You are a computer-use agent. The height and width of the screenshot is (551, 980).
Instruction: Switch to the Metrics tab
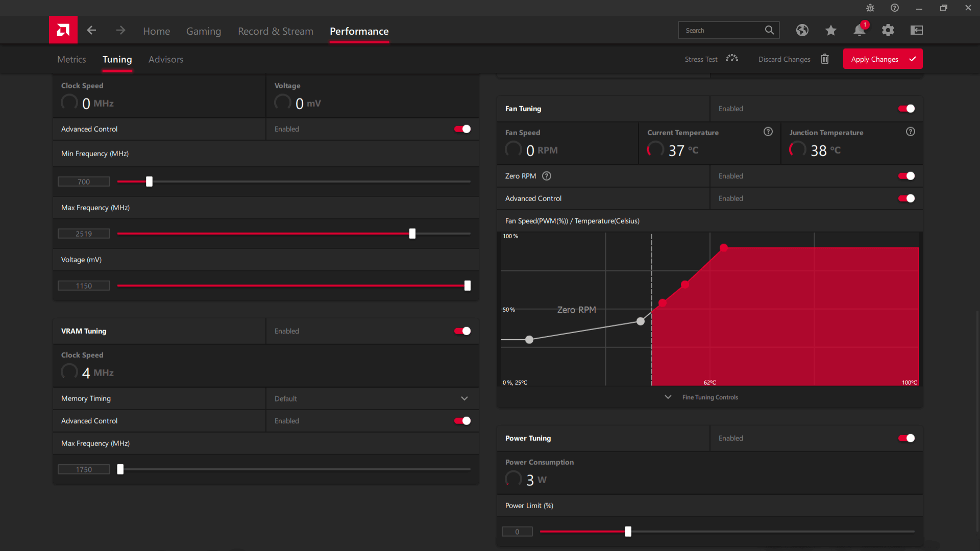pos(71,59)
